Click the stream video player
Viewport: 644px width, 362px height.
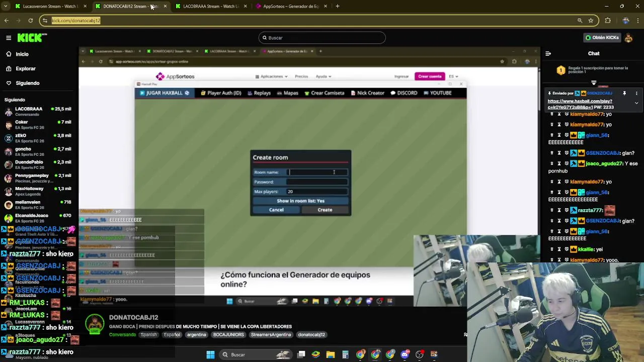309,176
